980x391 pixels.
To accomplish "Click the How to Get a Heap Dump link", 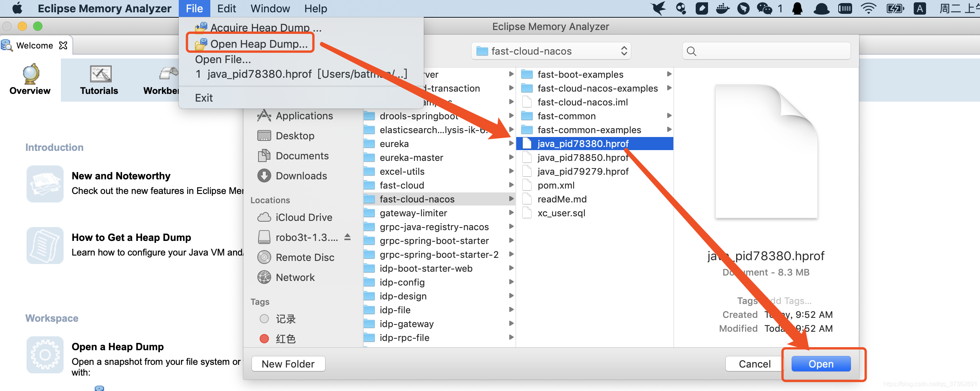I will [131, 237].
